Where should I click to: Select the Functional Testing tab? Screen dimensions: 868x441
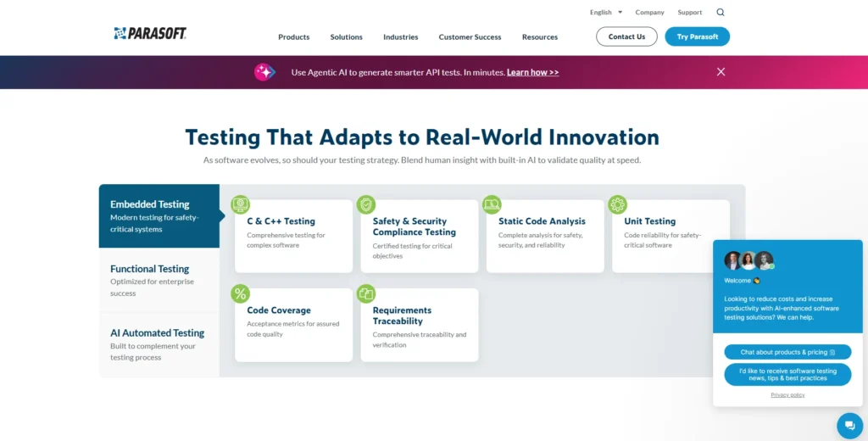pyautogui.click(x=159, y=281)
